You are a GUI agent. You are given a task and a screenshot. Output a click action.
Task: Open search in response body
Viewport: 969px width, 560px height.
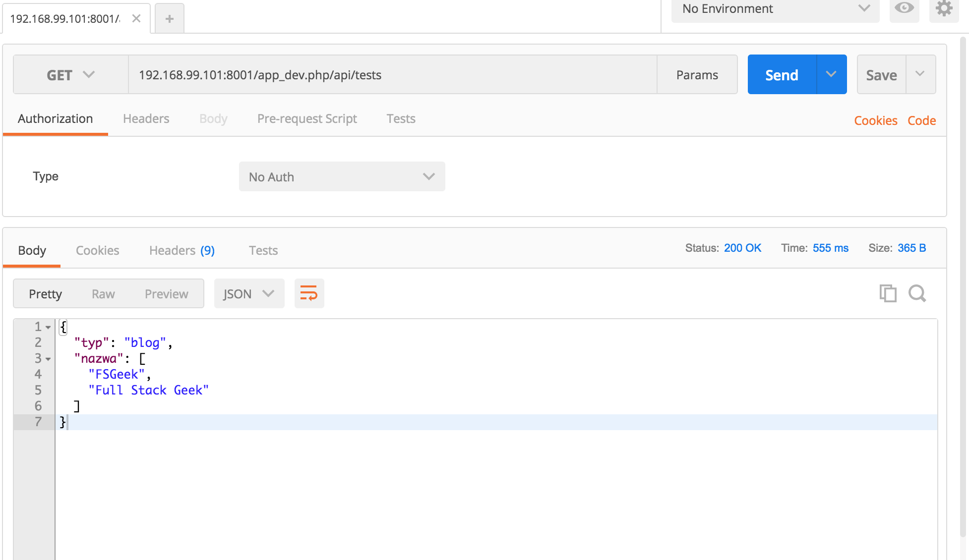click(917, 293)
